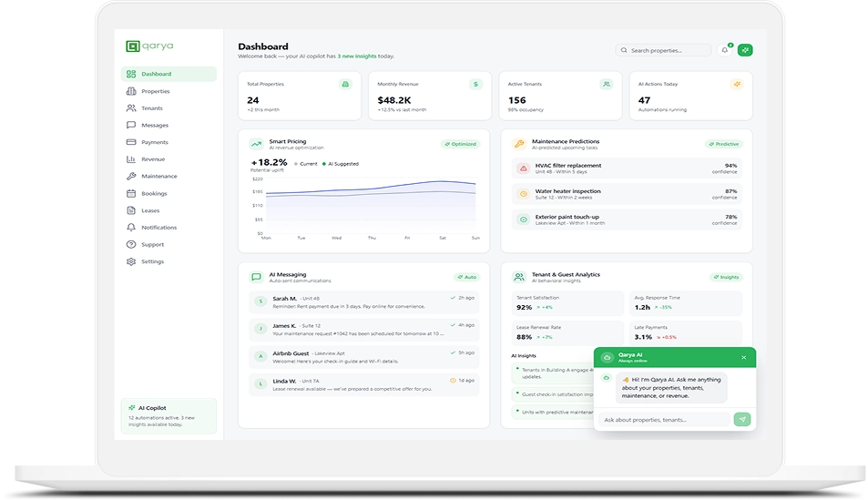Click the Total Properties building icon

345,84
